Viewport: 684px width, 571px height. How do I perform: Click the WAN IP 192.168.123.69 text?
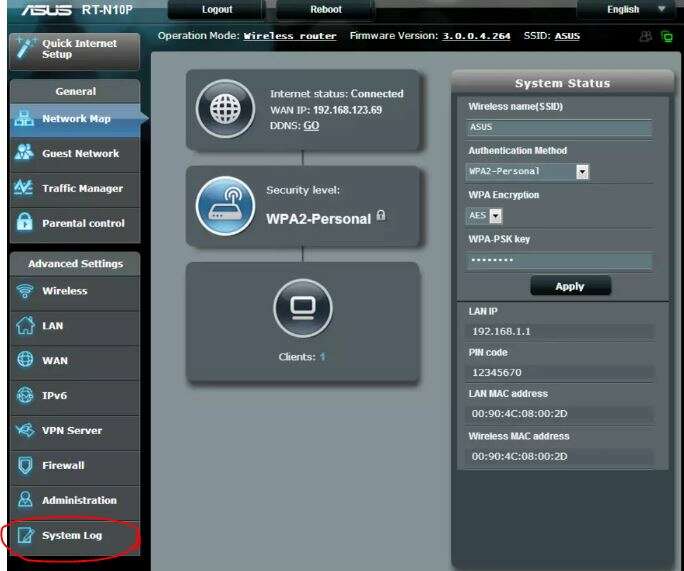point(326,110)
